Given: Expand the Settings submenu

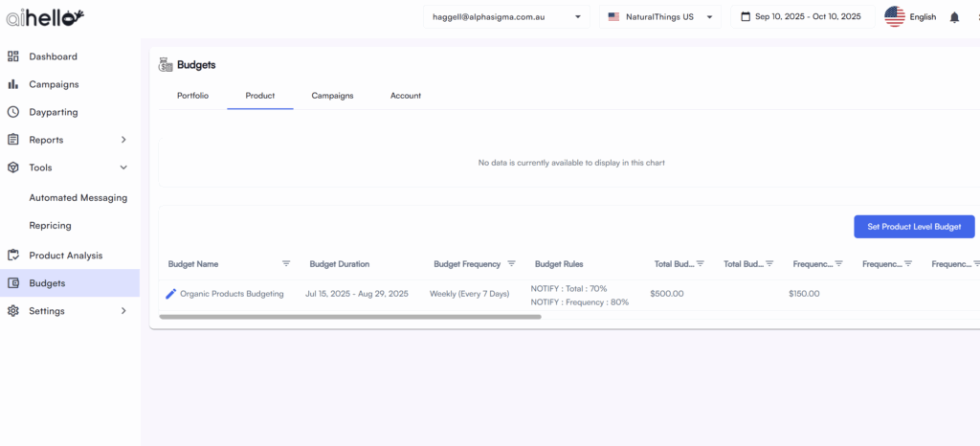Looking at the screenshot, I should click(x=123, y=311).
